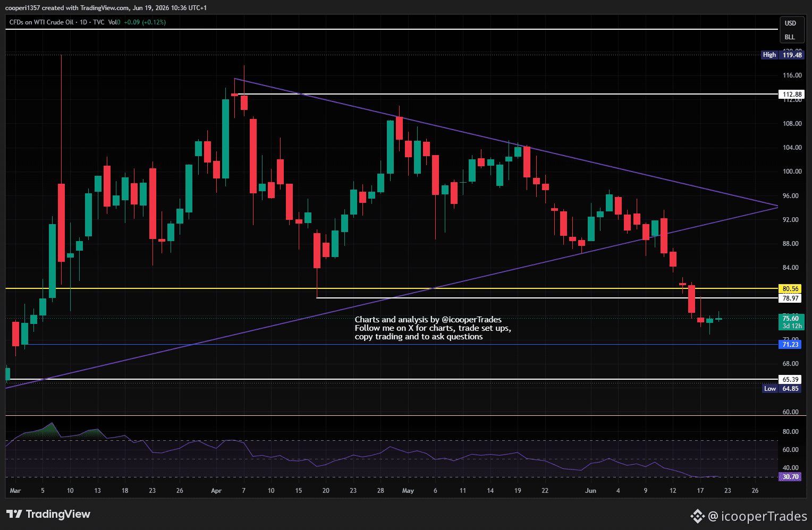
Task: Click the purple 30.70 RSI value label
Action: click(x=791, y=477)
